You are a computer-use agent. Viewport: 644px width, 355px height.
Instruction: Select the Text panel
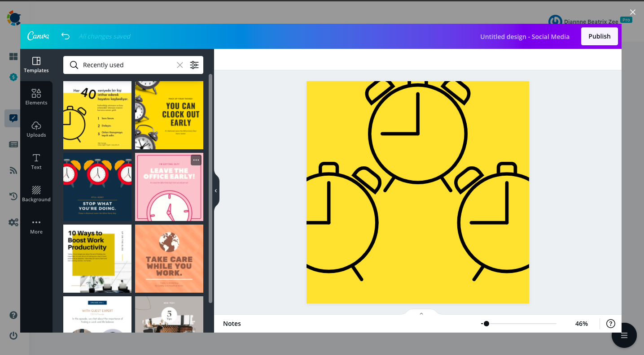coord(36,161)
